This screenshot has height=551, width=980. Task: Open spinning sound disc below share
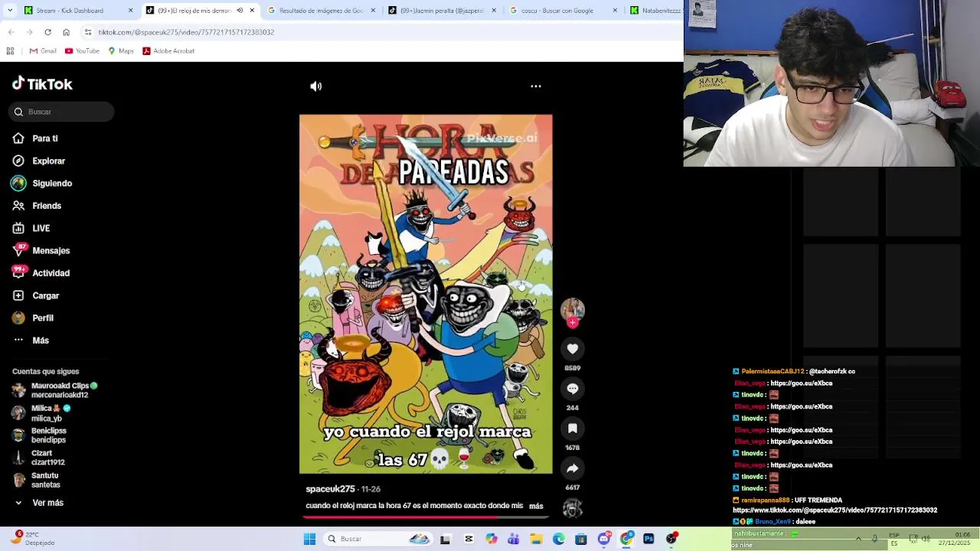point(572,508)
